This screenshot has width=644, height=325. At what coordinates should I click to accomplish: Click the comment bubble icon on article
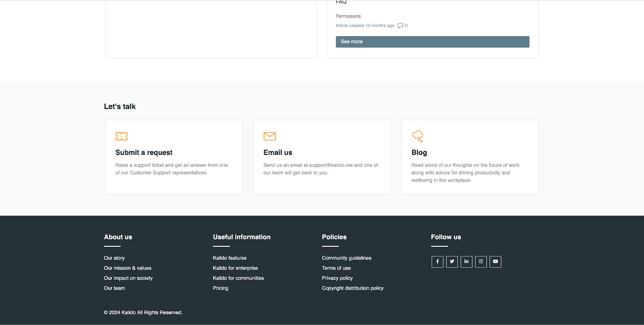pyautogui.click(x=400, y=26)
